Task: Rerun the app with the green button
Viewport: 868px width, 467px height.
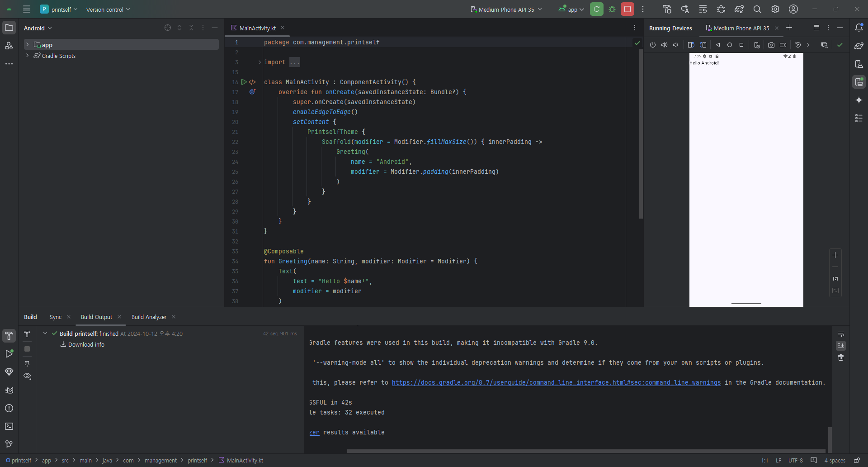Action: click(597, 9)
